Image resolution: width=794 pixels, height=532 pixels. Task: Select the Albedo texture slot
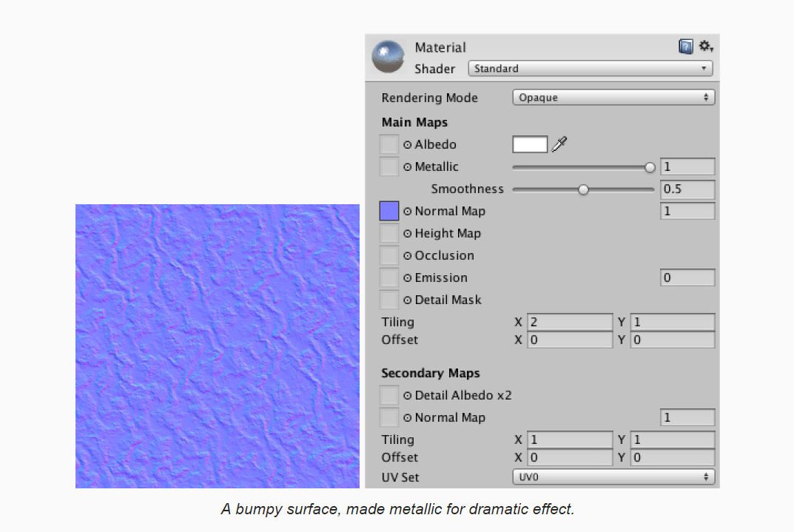(x=389, y=144)
